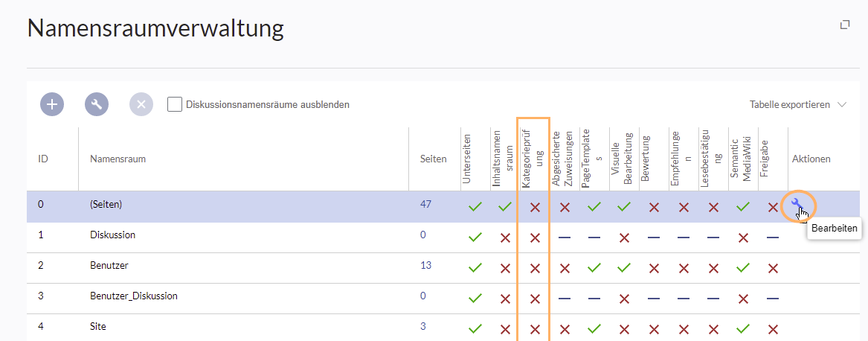Screen dimensions: 868x341
Task: Open the 3 pages link for Site
Action: click(x=422, y=326)
